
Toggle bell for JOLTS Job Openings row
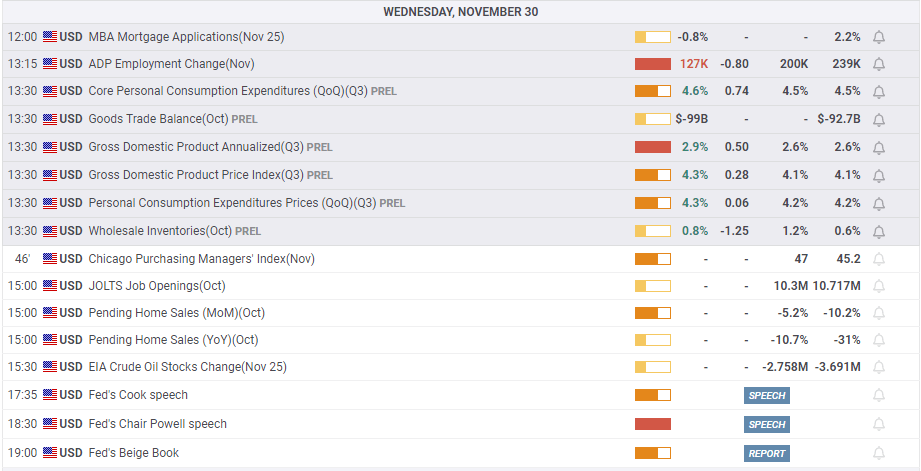879,286
